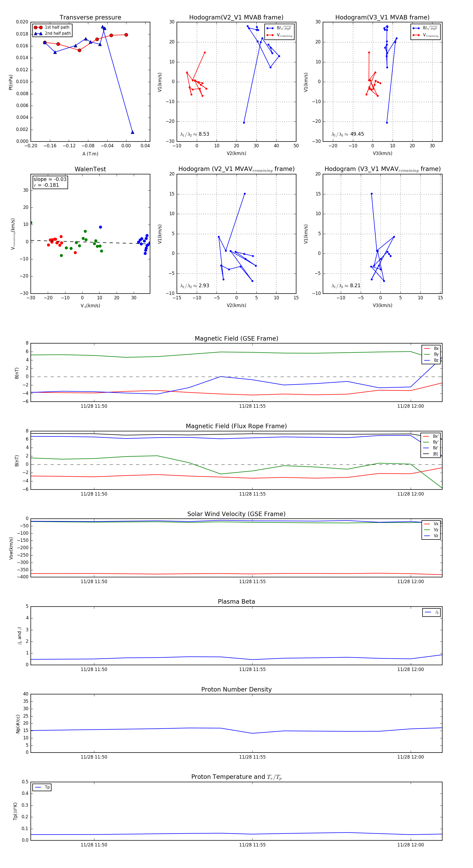Click the "11/28 11:55" tick under the GSE magnetic field plot
473x868 pixels.
tap(252, 406)
